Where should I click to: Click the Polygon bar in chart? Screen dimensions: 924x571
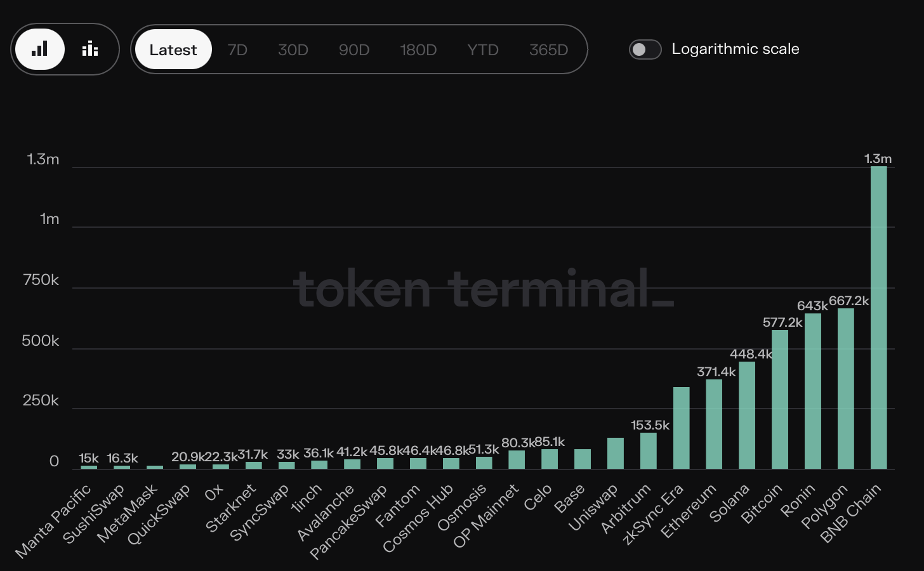coord(845,389)
